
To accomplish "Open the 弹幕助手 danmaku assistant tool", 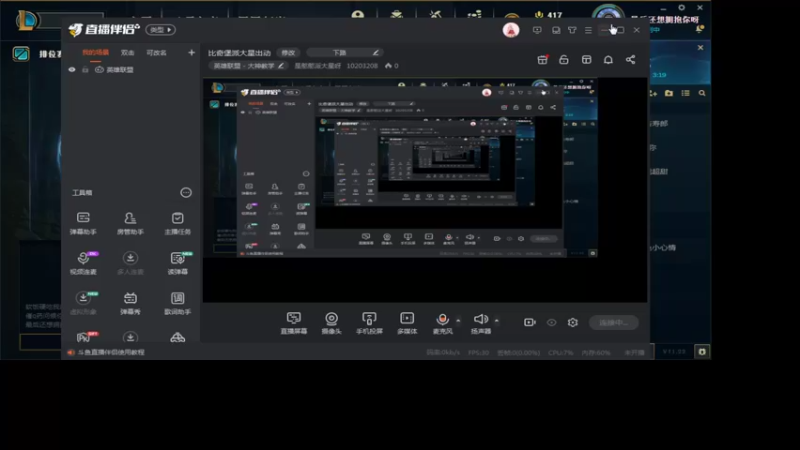I will (x=83, y=223).
